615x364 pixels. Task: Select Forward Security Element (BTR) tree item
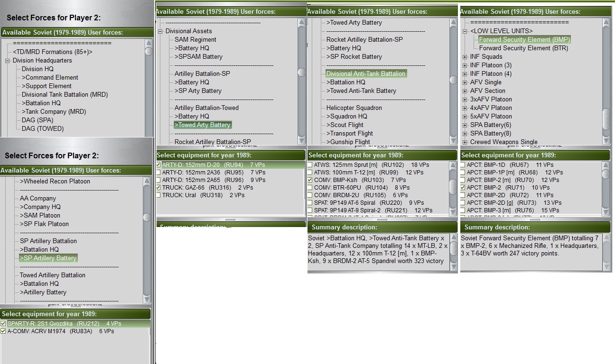coord(523,48)
